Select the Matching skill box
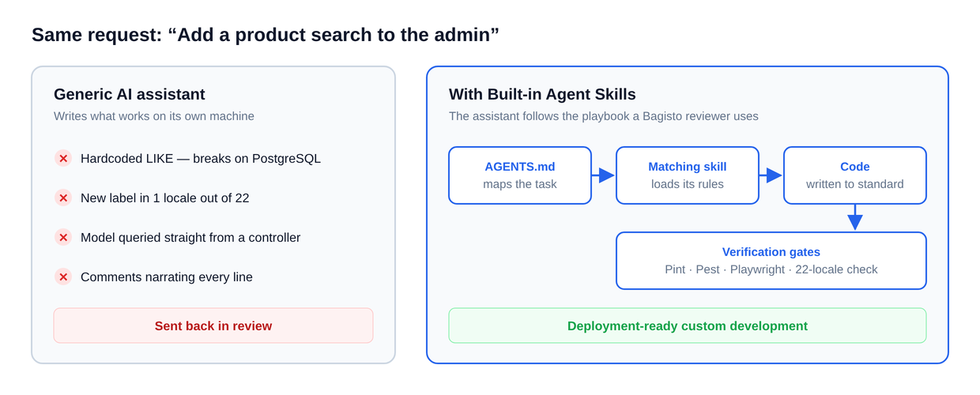 pyautogui.click(x=688, y=175)
